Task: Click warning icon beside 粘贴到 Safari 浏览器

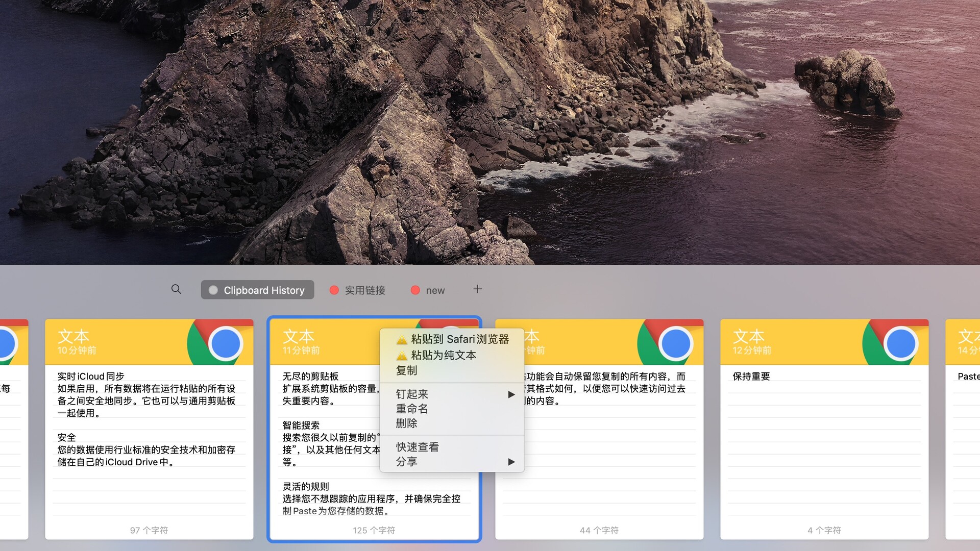Action: click(402, 340)
